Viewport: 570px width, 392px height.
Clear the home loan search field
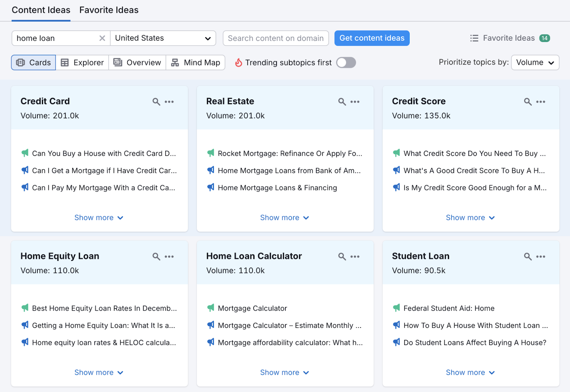pyautogui.click(x=102, y=38)
